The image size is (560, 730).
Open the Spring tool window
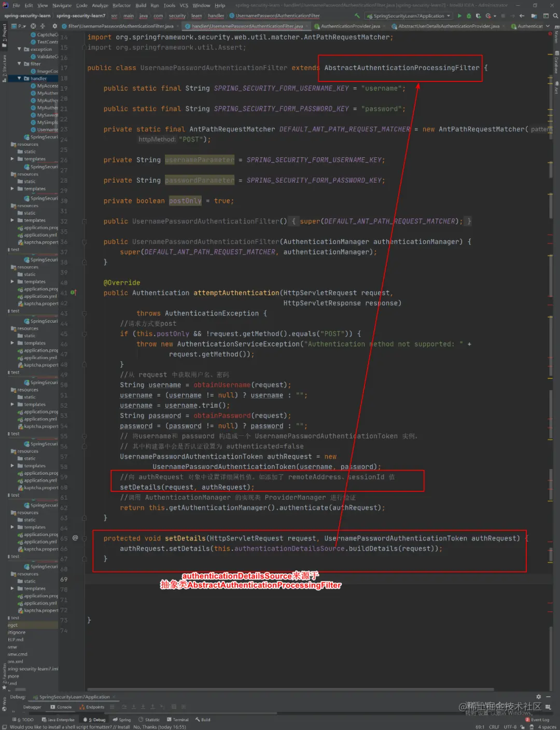(122, 720)
